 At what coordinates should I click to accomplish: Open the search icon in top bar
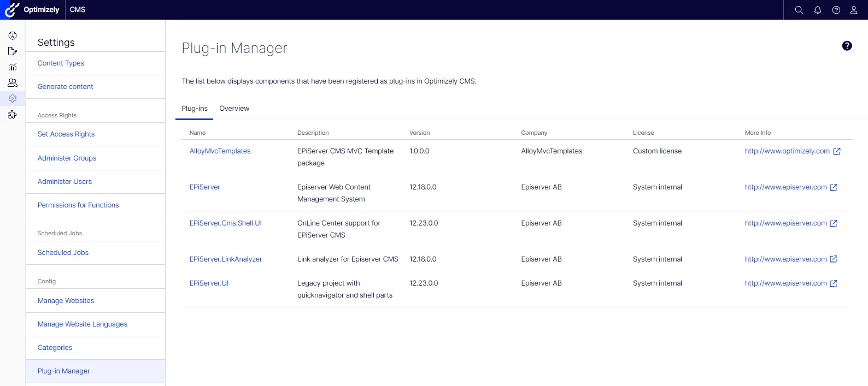pos(799,10)
